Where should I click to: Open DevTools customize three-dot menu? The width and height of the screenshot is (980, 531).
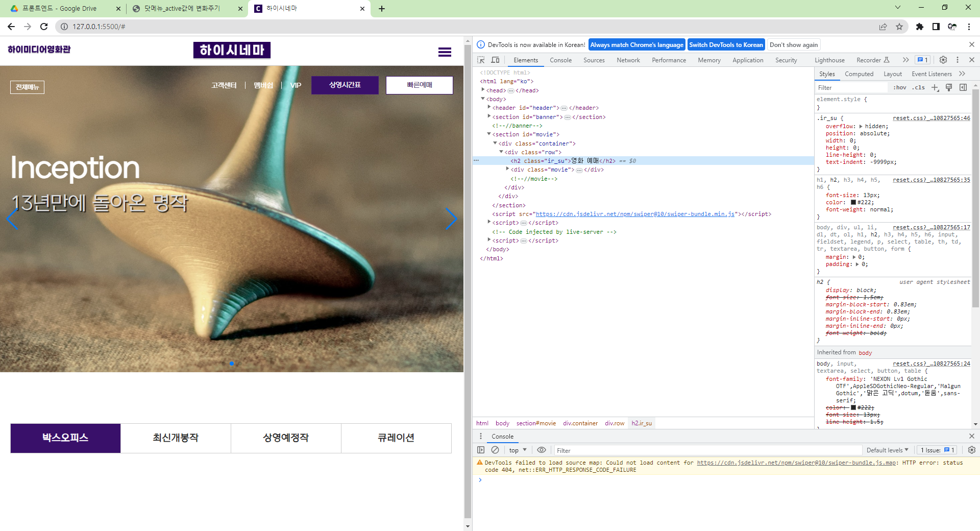click(958, 60)
